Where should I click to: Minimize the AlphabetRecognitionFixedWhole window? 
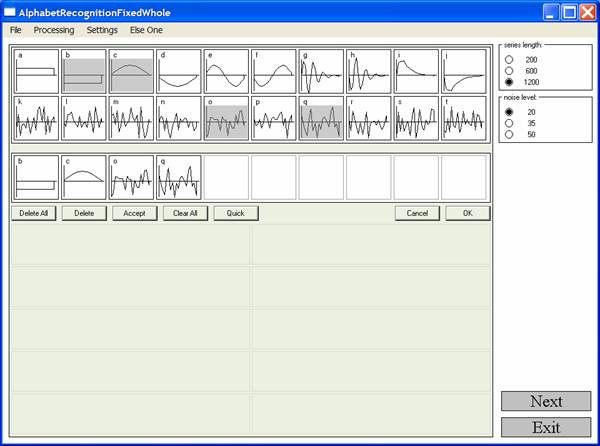[x=551, y=12]
